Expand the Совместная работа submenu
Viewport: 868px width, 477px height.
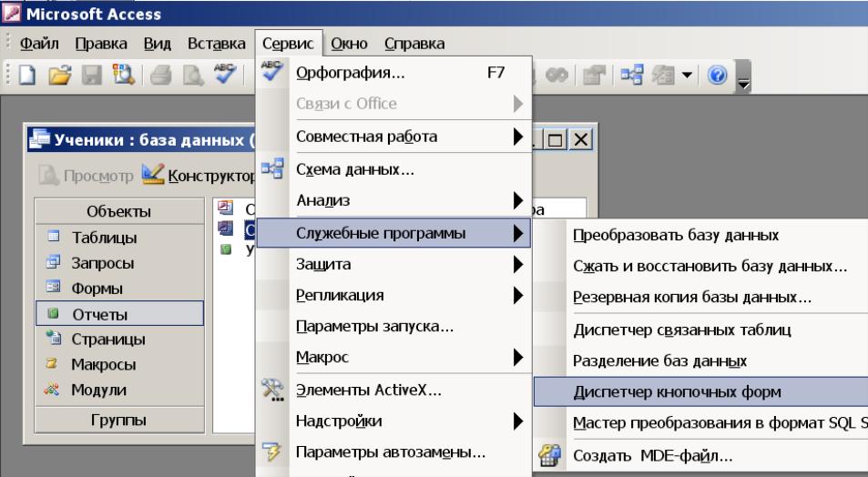click(393, 137)
